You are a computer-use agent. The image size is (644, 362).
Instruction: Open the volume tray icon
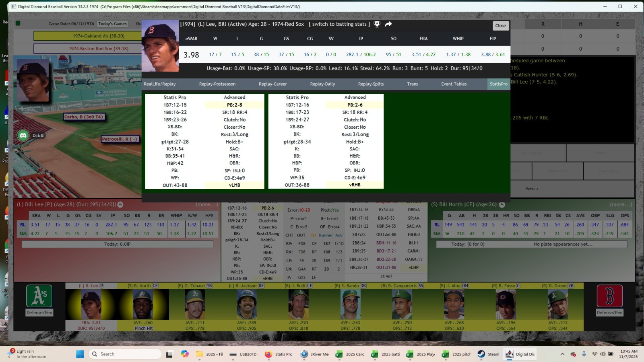coord(603,354)
